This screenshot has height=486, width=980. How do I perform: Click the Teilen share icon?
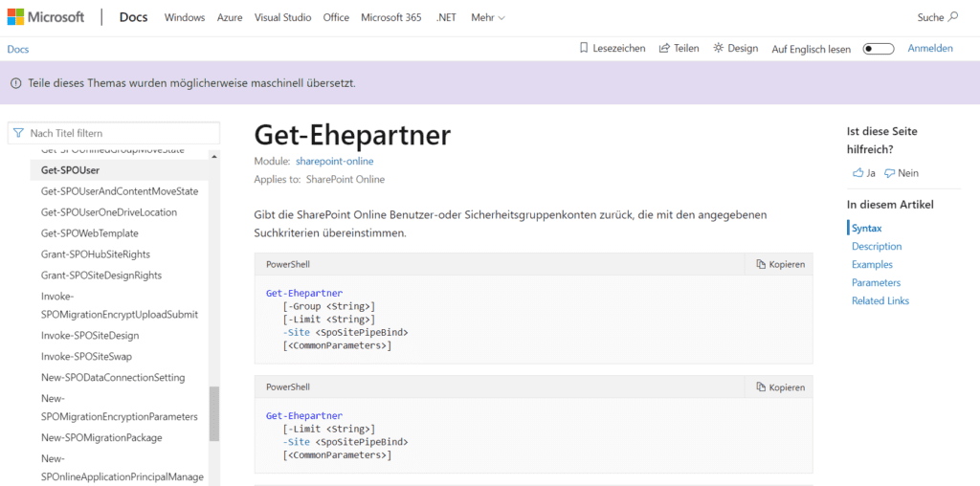(x=664, y=48)
